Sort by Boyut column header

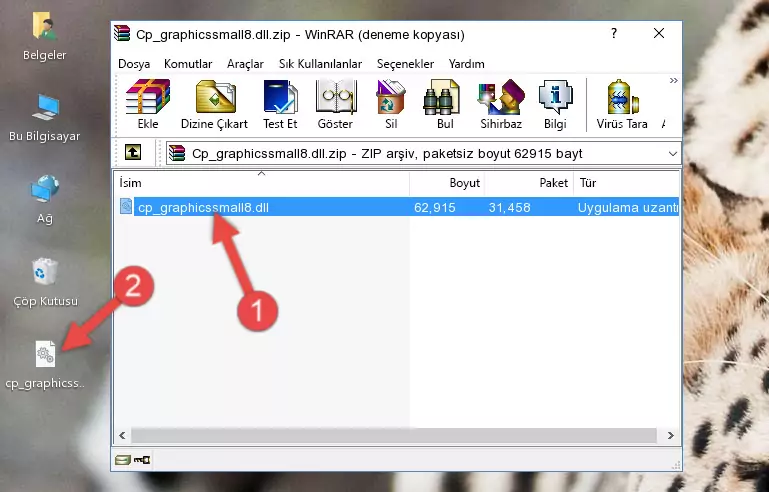point(447,183)
